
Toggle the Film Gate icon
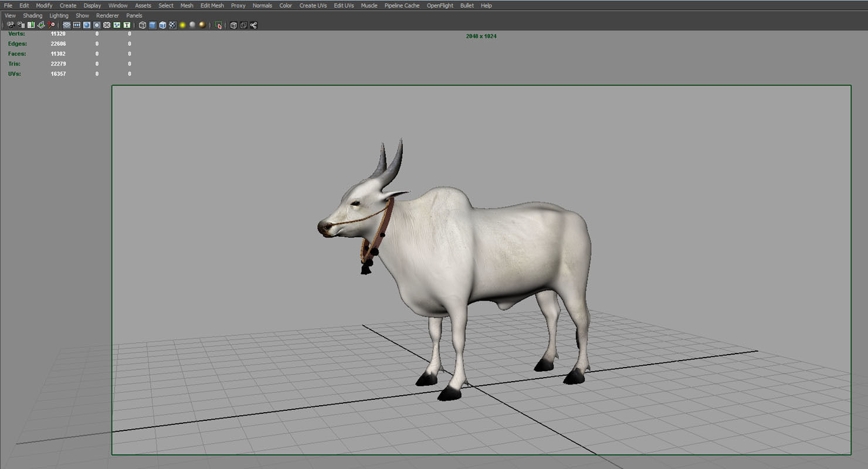pyautogui.click(x=77, y=25)
